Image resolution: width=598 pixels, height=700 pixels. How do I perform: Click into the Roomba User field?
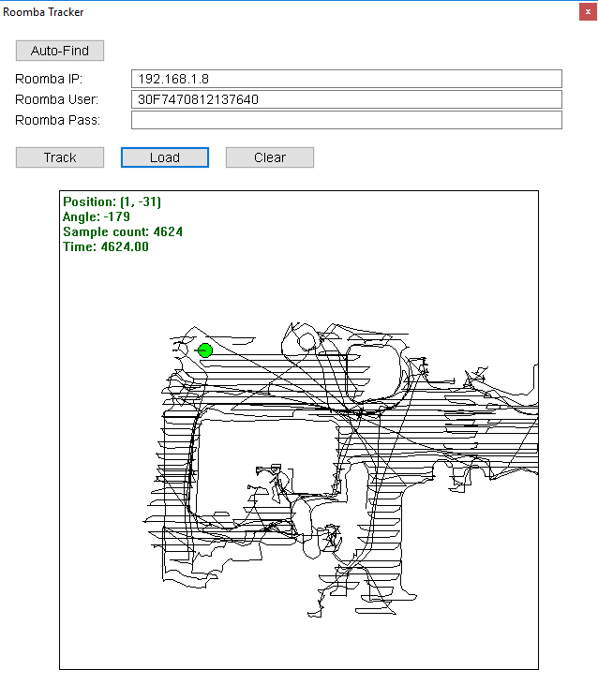(346, 99)
